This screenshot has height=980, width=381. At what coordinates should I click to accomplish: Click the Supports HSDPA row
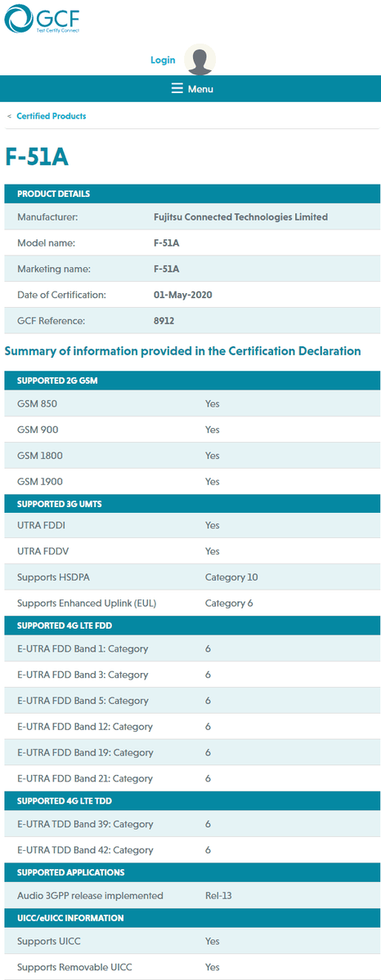click(192, 577)
